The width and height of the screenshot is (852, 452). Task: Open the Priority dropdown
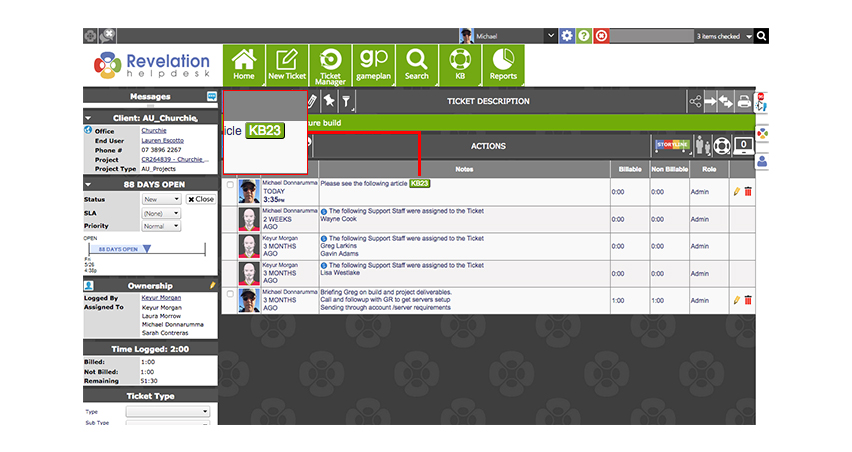point(161,226)
